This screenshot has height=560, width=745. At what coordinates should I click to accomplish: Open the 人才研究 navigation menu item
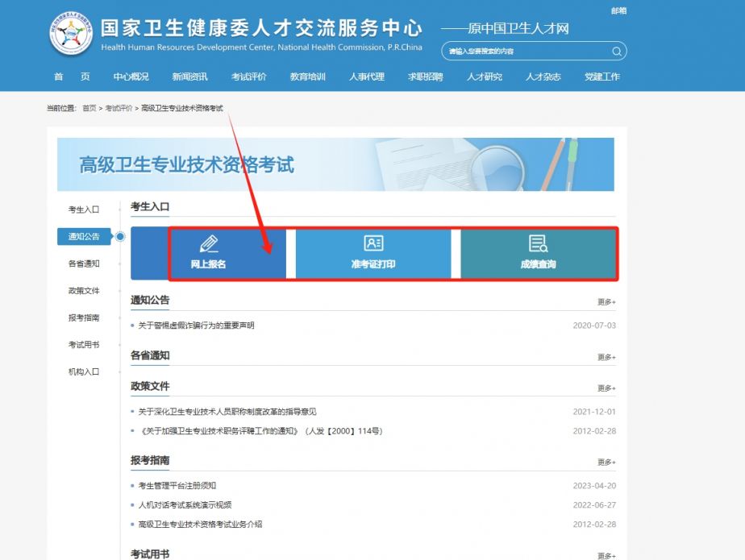click(484, 77)
